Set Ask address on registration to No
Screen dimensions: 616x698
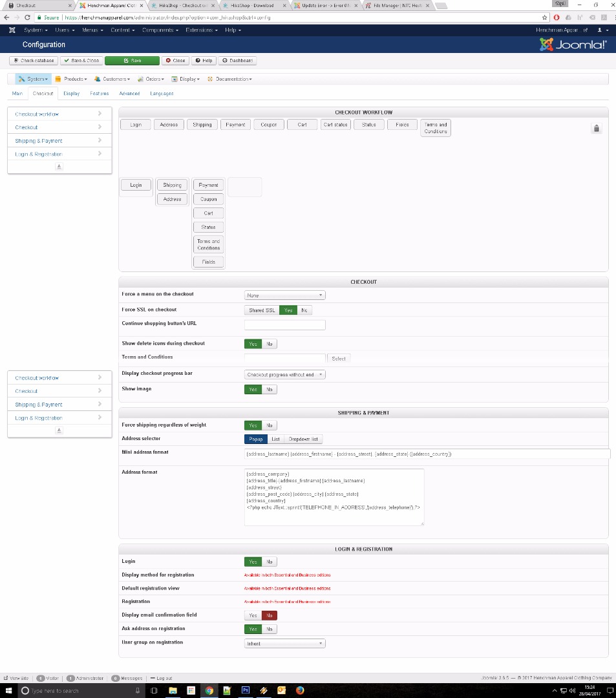click(x=270, y=629)
